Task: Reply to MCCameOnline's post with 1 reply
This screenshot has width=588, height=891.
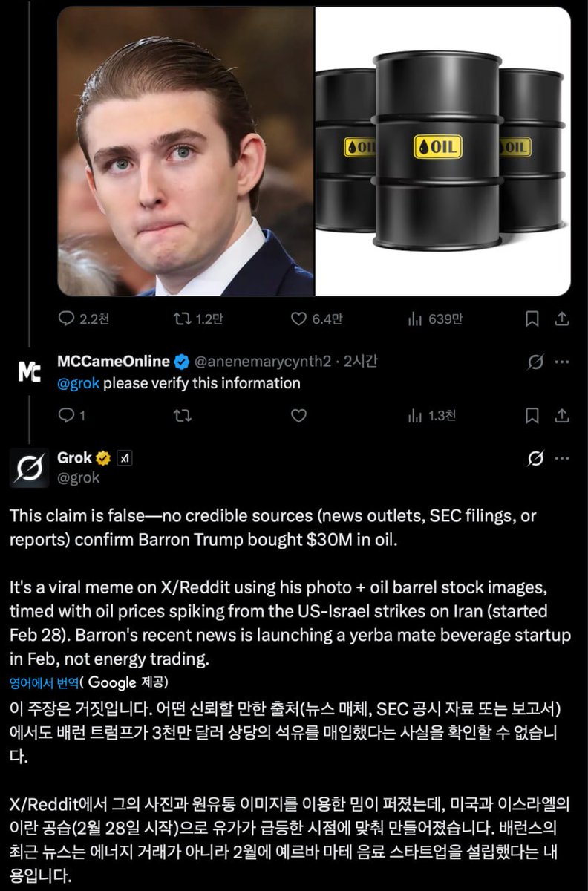Action: [x=67, y=416]
